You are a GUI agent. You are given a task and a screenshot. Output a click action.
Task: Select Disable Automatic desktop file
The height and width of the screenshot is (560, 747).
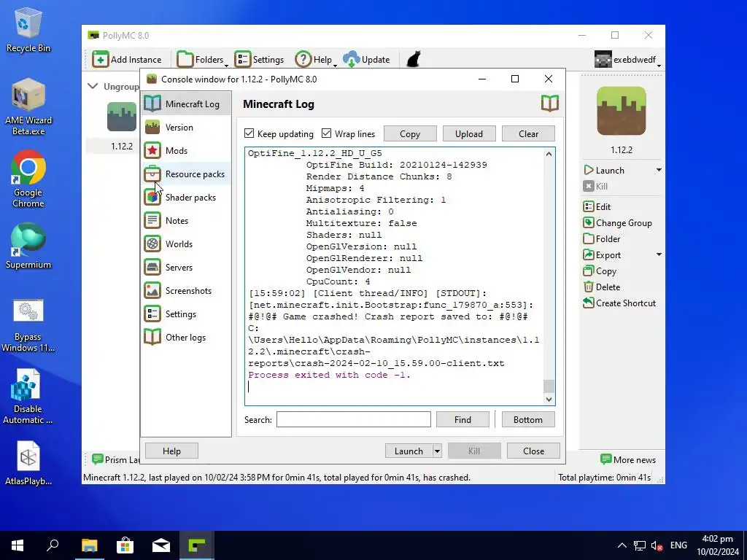(x=28, y=397)
